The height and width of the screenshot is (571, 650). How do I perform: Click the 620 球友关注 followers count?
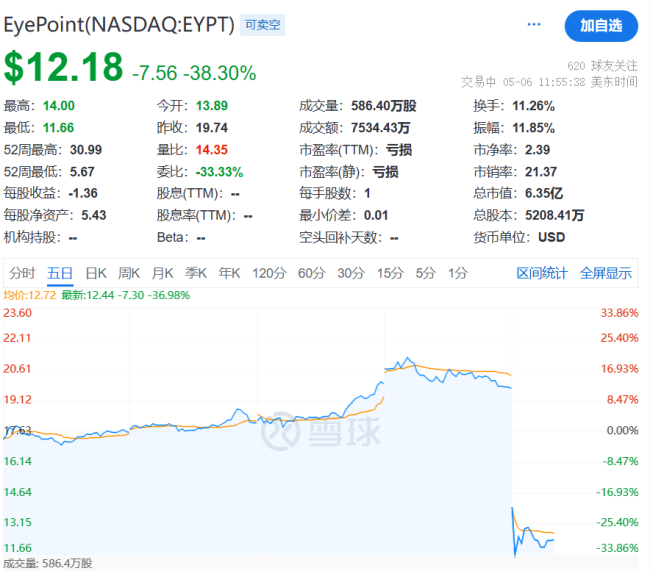click(602, 66)
